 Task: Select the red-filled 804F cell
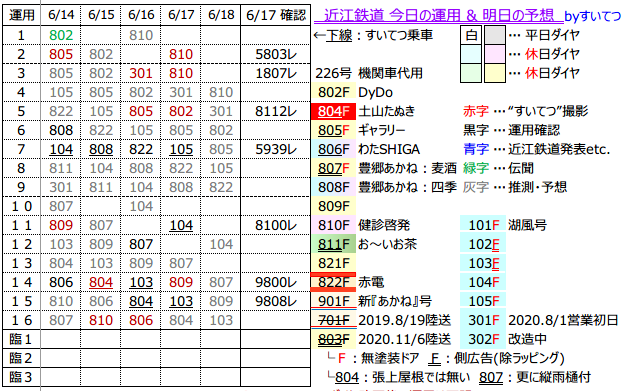coord(333,111)
